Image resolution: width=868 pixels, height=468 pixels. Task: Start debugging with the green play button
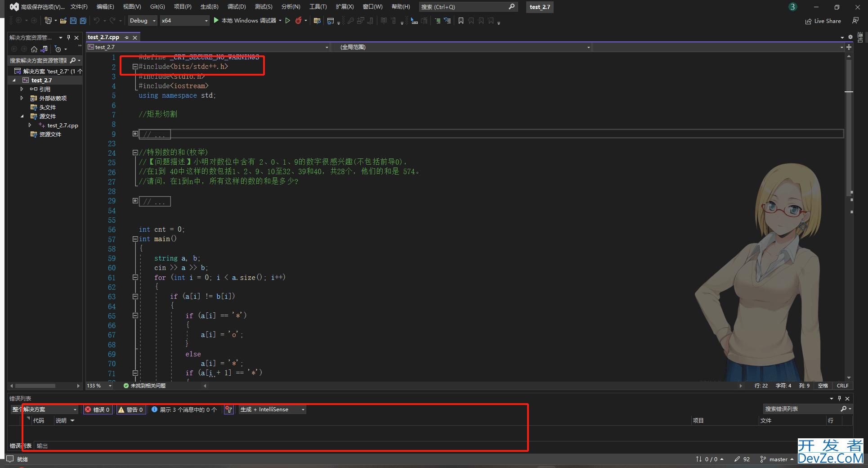point(216,20)
